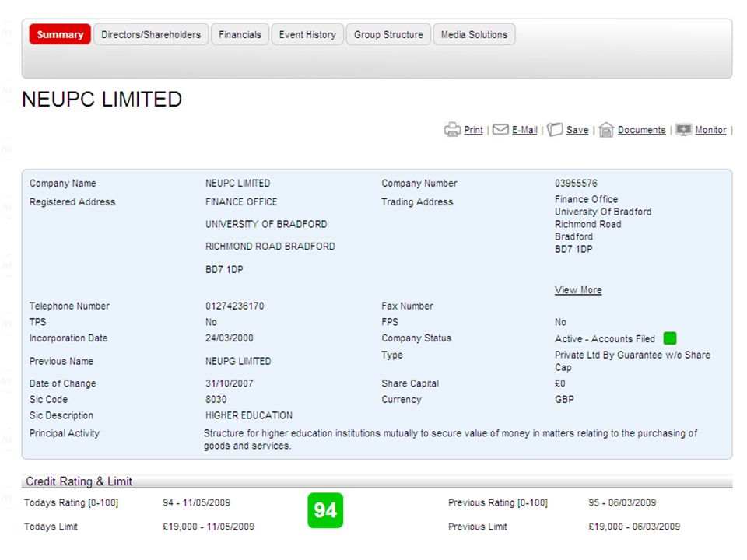Viewport: 747px width, 560px height.
Task: Click the Credit Rating & Limit header
Action: [x=79, y=481]
